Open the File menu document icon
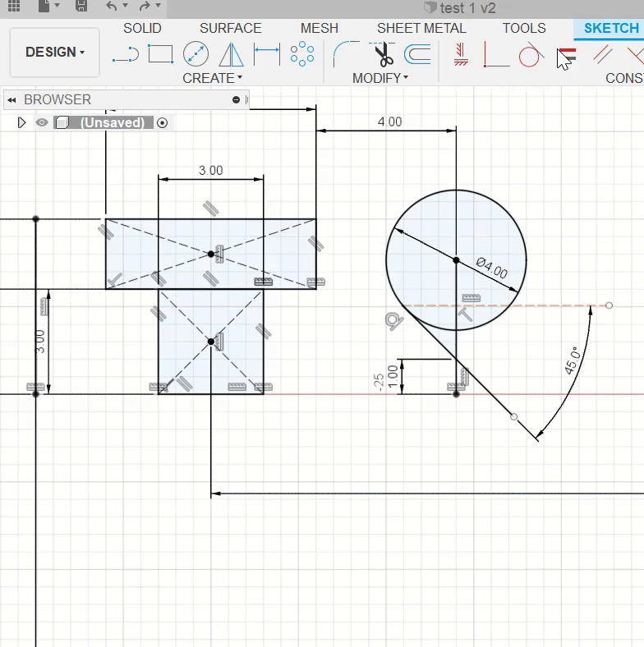 (x=44, y=6)
